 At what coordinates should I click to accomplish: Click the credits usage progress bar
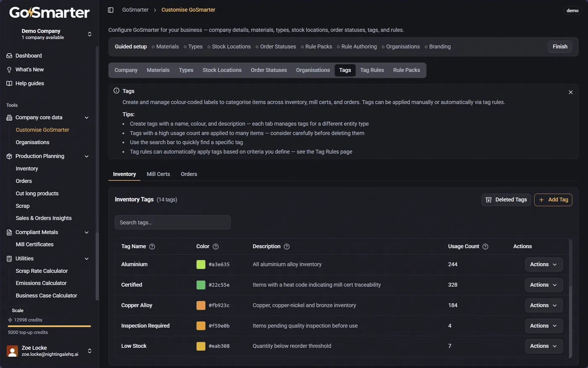click(x=49, y=326)
